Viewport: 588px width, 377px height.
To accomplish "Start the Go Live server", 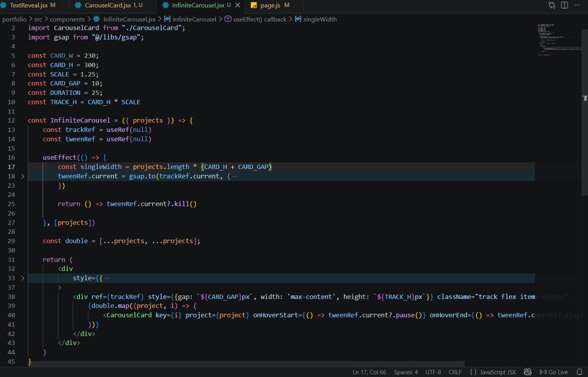I will [x=553, y=372].
